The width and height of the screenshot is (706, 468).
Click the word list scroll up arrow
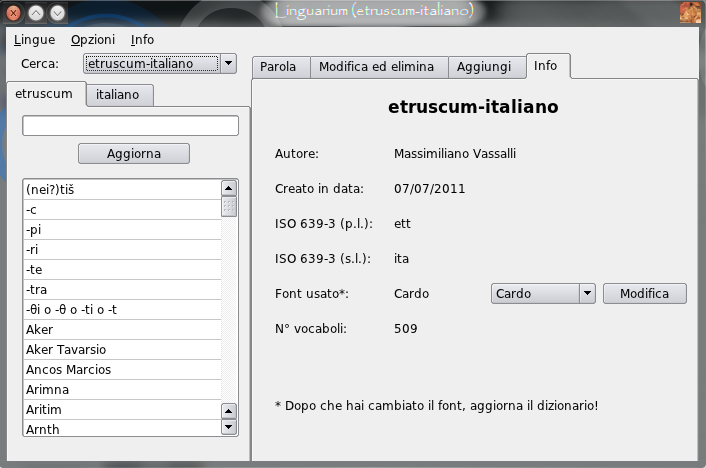pos(229,188)
